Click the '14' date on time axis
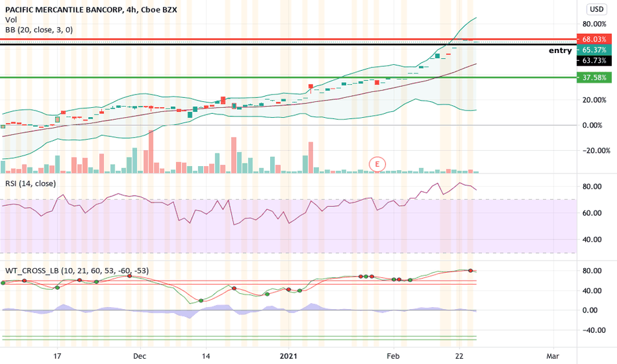 [206, 356]
